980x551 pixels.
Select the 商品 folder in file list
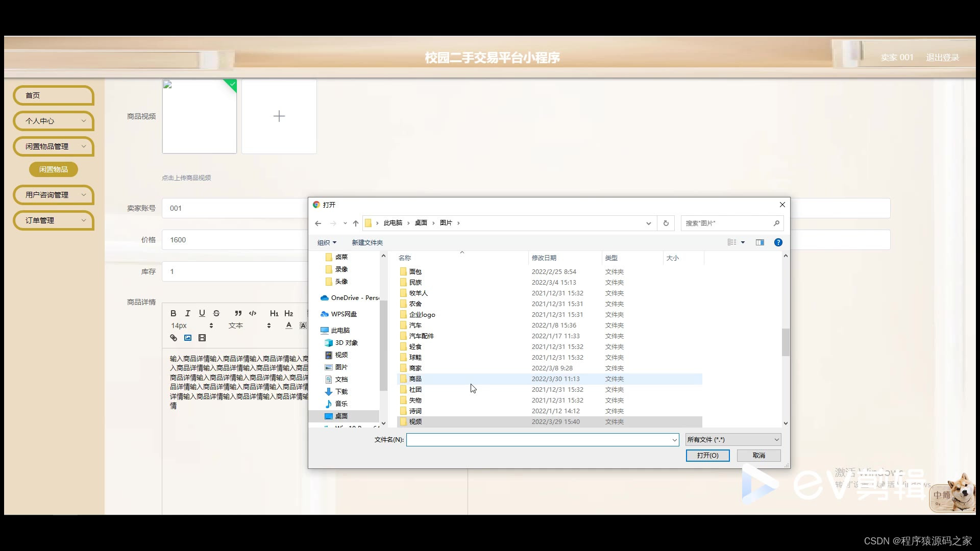(x=415, y=379)
